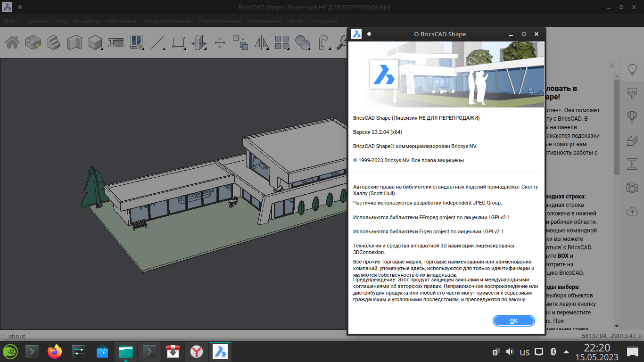Click the tips panel scrollbar down arrow
The width and height of the screenshot is (644, 362).
[617, 326]
